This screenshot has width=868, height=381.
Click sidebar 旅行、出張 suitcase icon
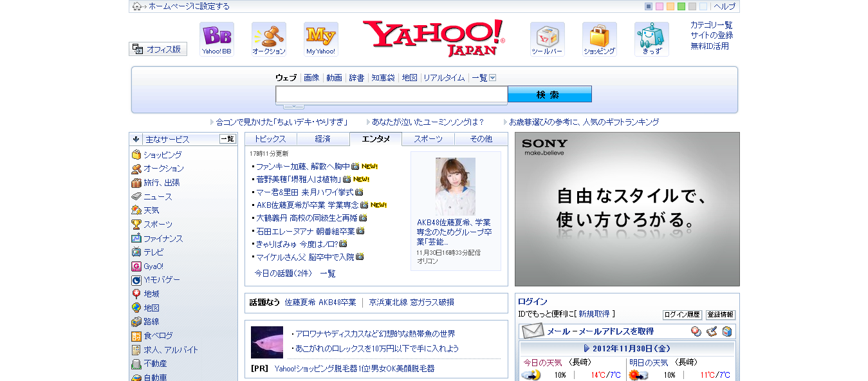(x=136, y=183)
